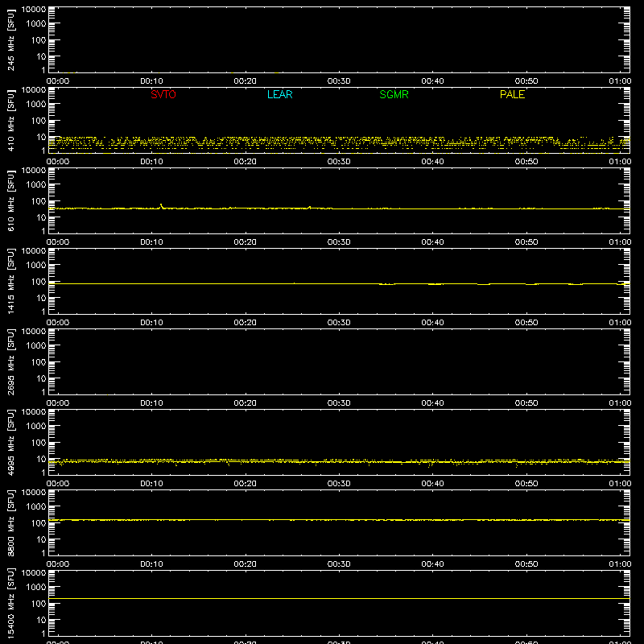Click the 00:00 tick label of the 8800 MHz panel
Viewport: 644px width, 644px height.
[58, 564]
